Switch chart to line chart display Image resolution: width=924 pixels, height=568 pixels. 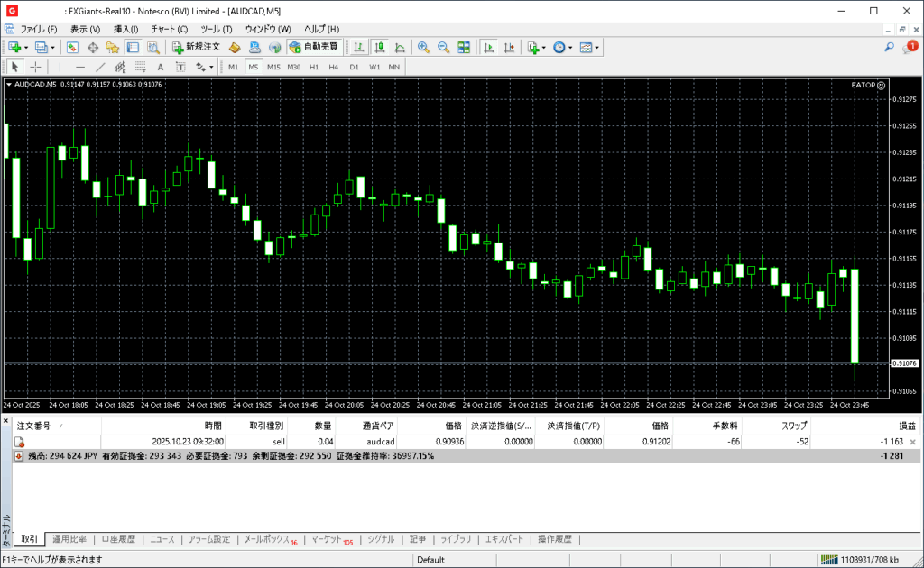[399, 47]
